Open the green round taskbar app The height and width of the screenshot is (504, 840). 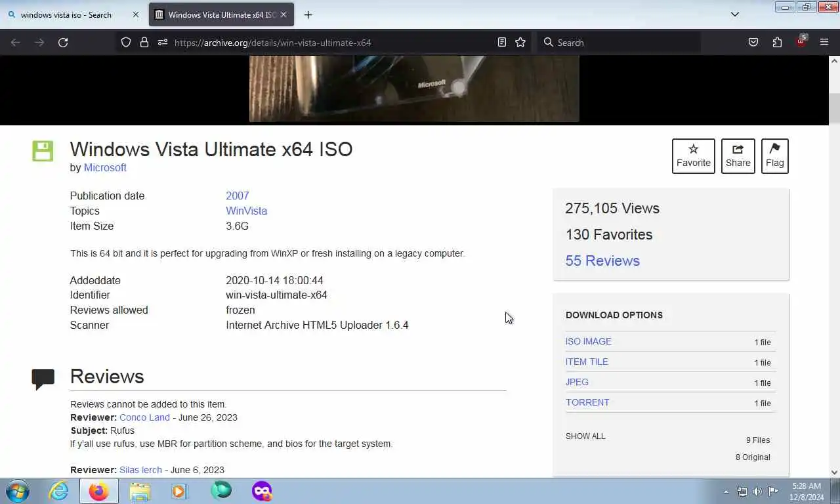tap(221, 490)
